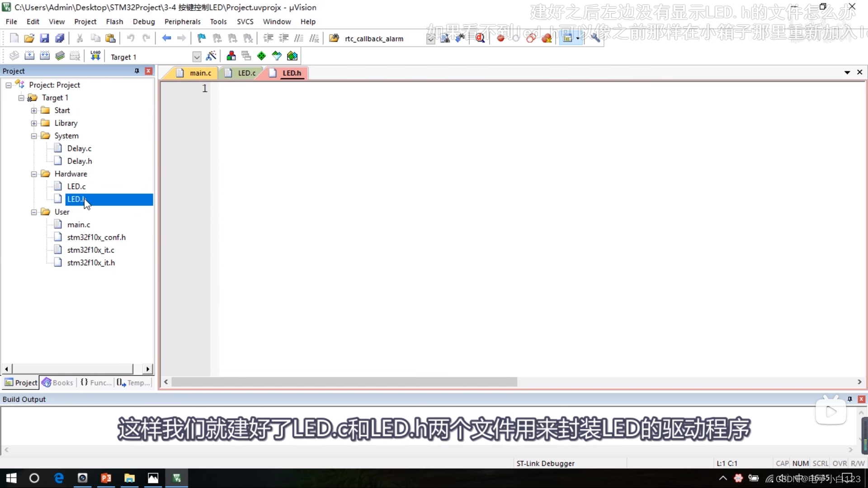The image size is (868, 488).
Task: Toggle auto-hide pin on Project panel
Action: pos(137,71)
